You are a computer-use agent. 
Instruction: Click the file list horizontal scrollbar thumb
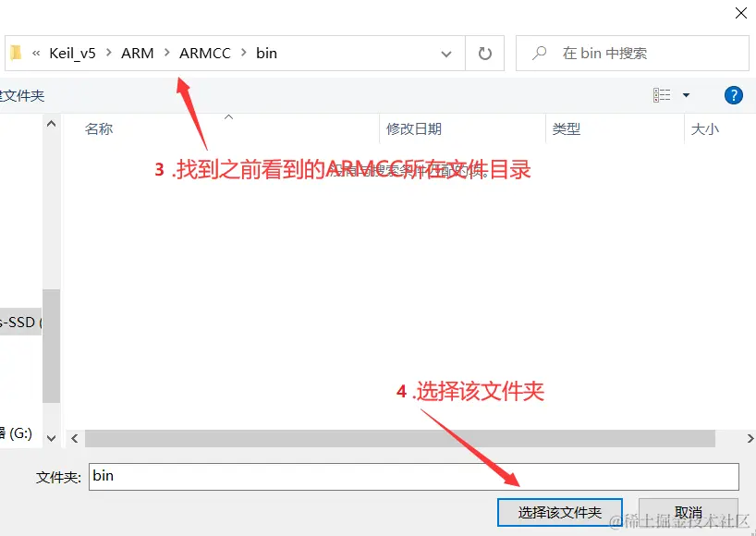[399, 438]
